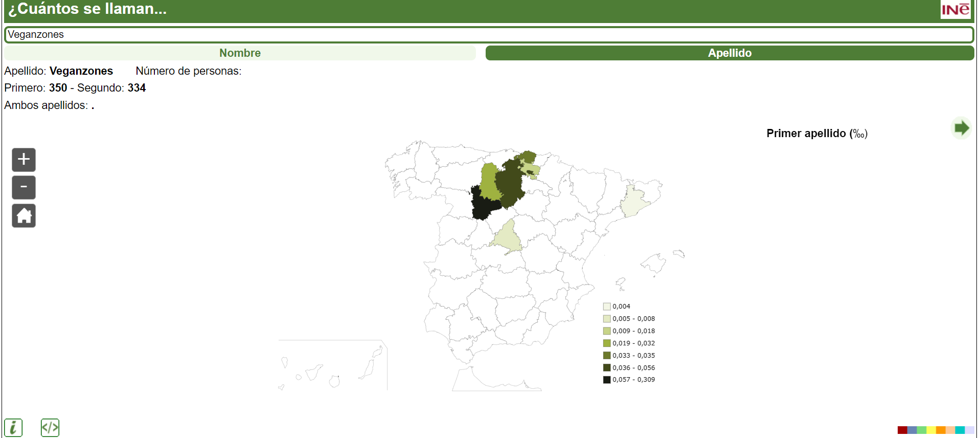
Task: Click the INE logo
Action: [x=955, y=10]
